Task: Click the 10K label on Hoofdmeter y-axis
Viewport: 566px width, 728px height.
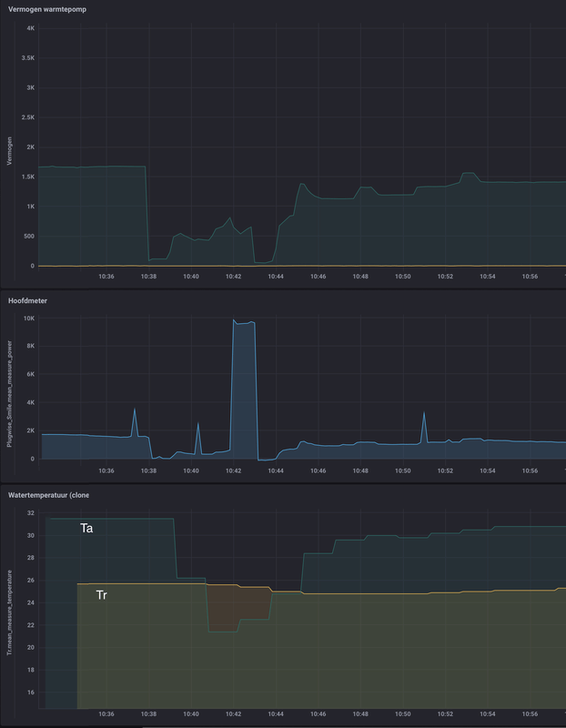Action: (x=30, y=318)
